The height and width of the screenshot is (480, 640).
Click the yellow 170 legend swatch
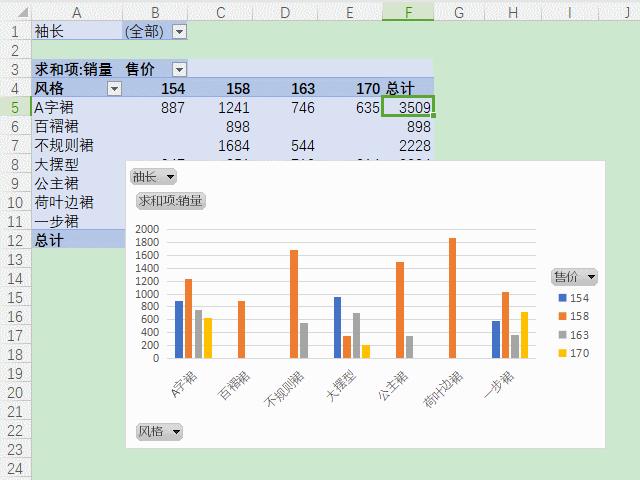(x=562, y=353)
